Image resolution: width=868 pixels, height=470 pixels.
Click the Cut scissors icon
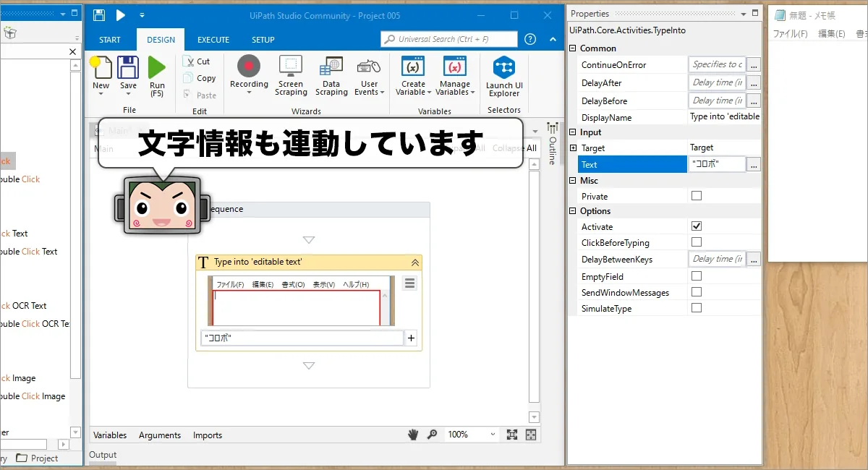(x=188, y=61)
